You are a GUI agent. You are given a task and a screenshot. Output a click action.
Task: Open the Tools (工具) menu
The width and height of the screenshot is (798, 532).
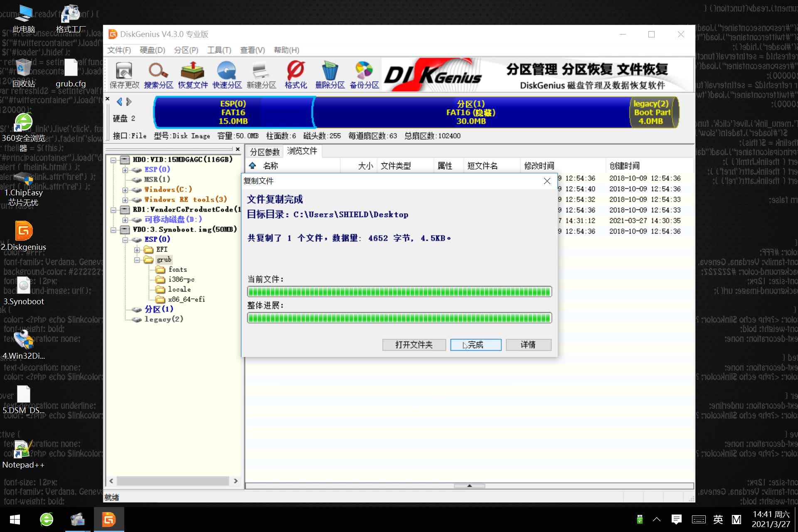(219, 50)
